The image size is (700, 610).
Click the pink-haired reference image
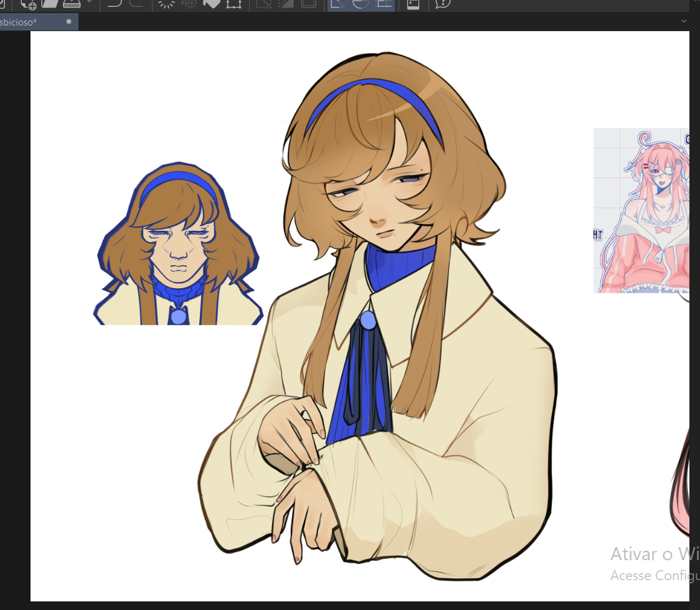coord(641,210)
